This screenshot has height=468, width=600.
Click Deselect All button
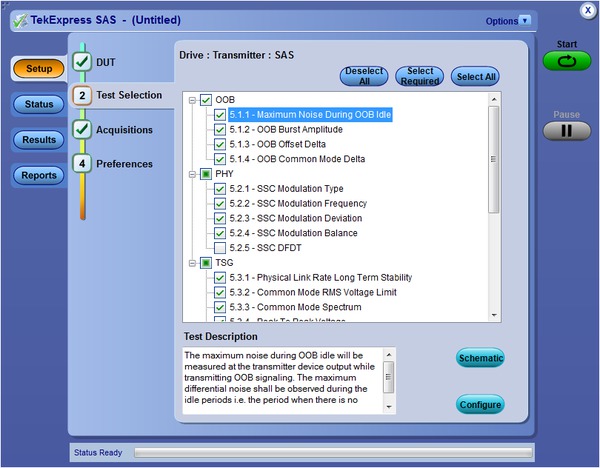pos(364,76)
